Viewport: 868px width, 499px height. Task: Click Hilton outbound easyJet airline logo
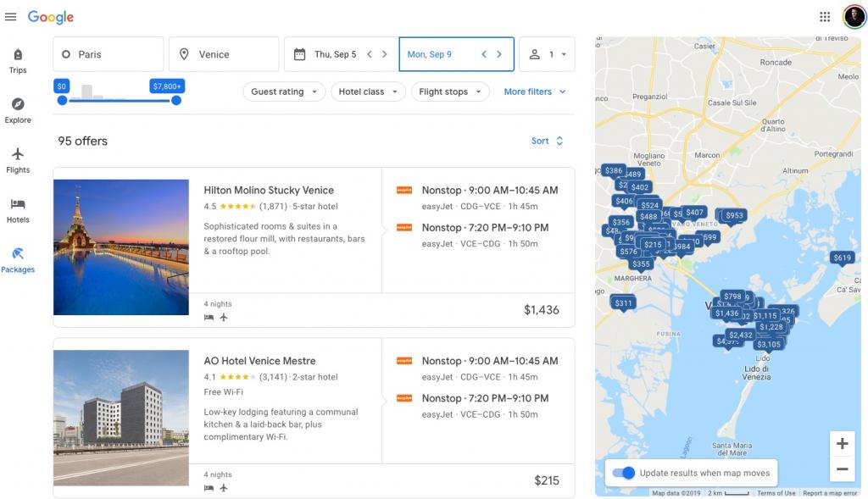point(404,190)
